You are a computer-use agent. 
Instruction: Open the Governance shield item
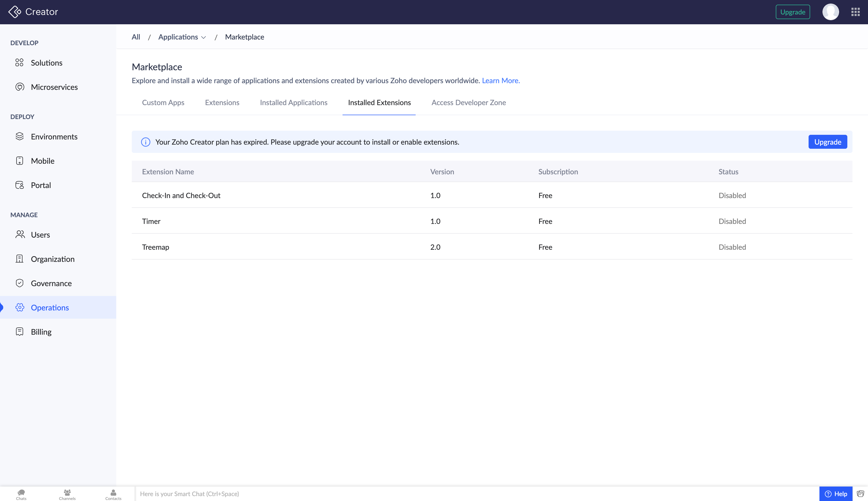(x=51, y=283)
